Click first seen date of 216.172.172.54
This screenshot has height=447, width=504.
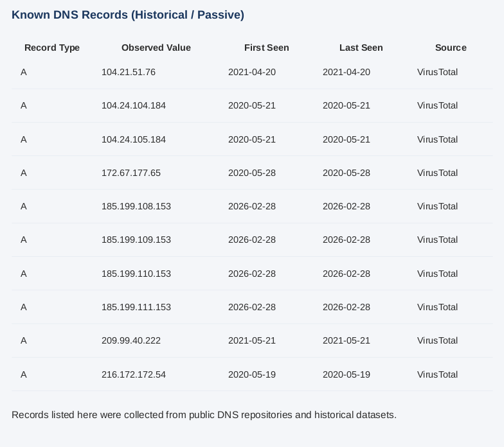click(252, 374)
